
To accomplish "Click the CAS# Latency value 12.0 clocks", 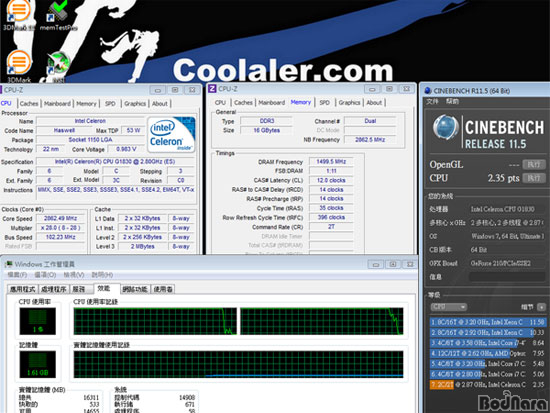I will (x=331, y=180).
